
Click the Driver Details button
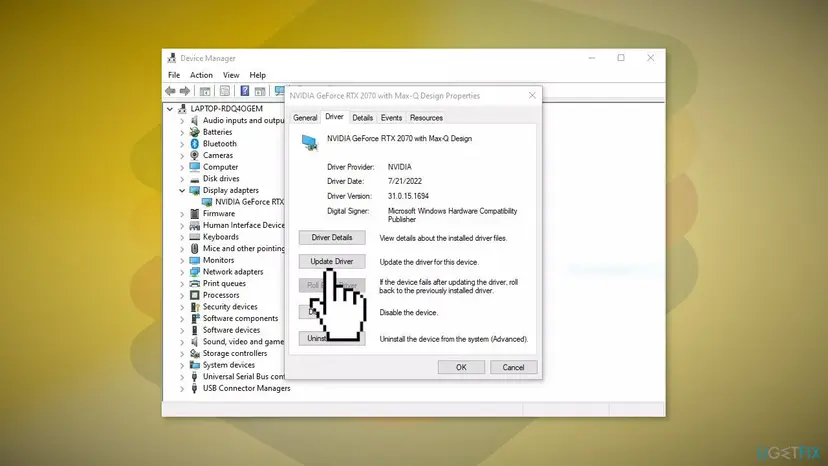[x=332, y=238]
